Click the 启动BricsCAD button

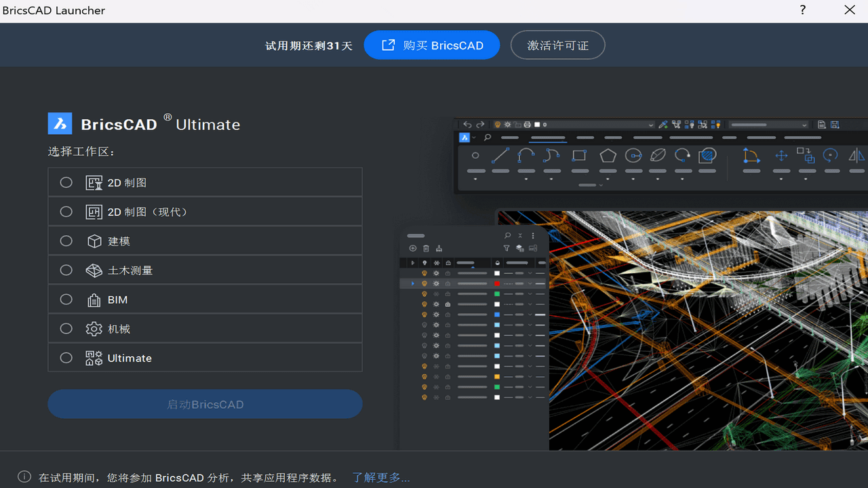(205, 403)
